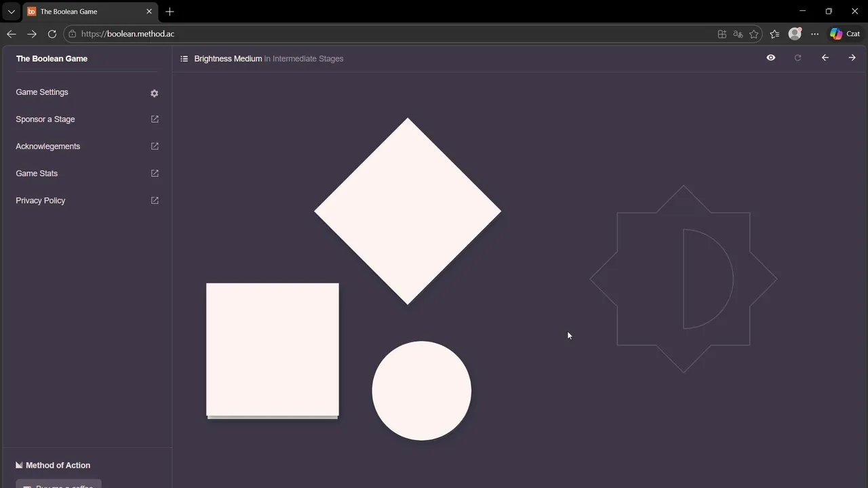Open the stage list icon beside Brightness Medium
Screen dimensions: 868x488
click(184, 59)
